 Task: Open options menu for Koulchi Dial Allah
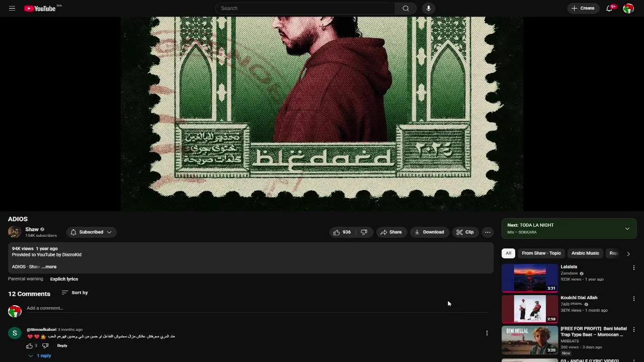[634, 299]
